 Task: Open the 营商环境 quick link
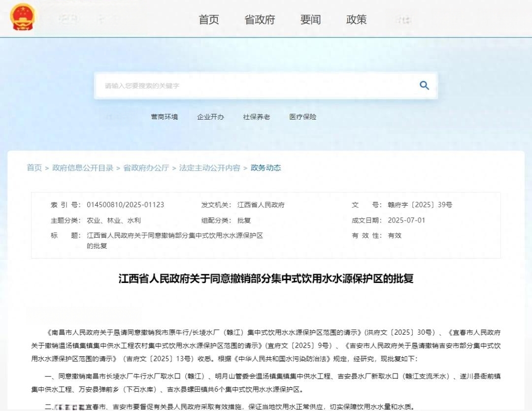[x=165, y=117]
